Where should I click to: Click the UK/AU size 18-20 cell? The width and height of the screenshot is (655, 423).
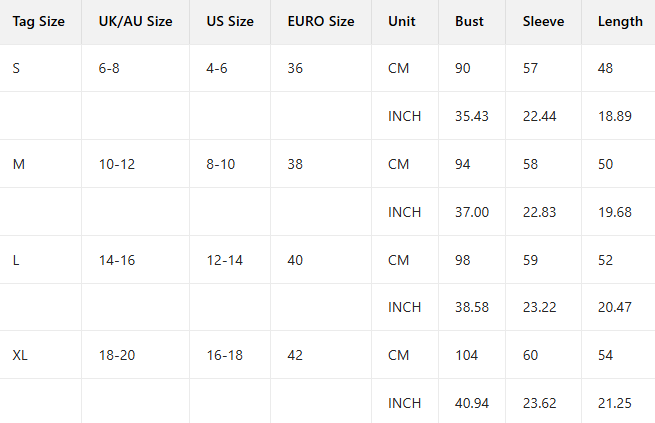click(116, 355)
